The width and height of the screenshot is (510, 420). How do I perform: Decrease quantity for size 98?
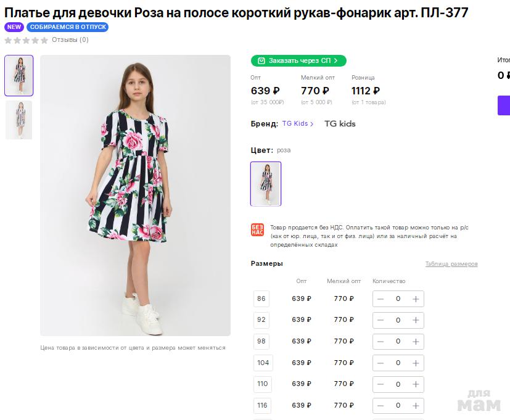380,341
